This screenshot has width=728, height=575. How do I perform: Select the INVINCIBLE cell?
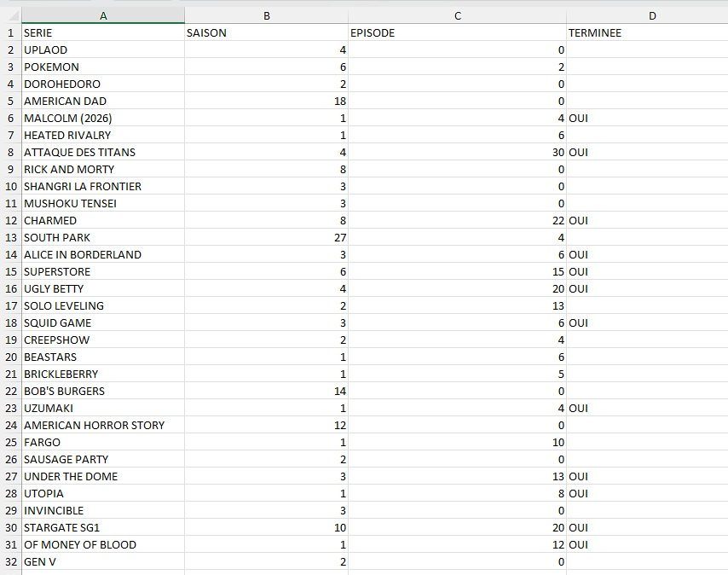pos(103,510)
